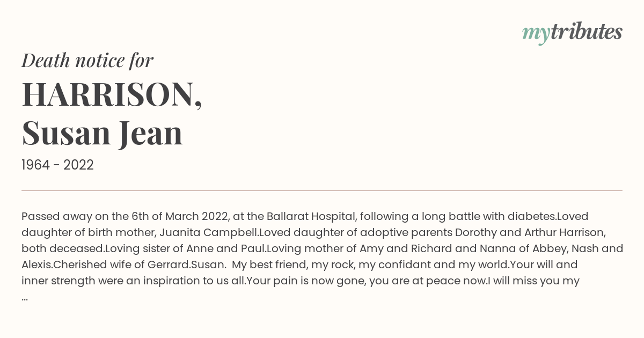
Task: Click the 'Death notice for' heading
Action: coord(87,61)
